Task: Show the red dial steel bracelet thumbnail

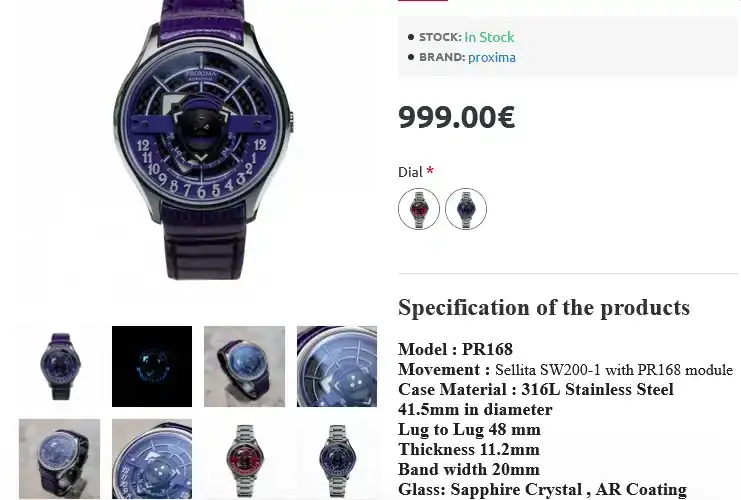Action: (x=244, y=459)
